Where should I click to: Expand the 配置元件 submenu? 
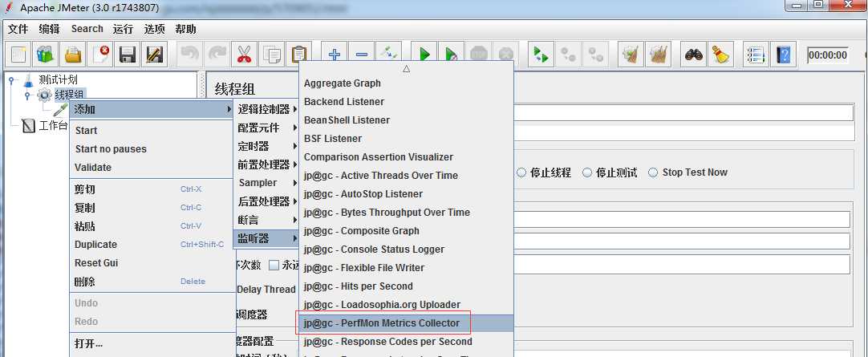click(266, 128)
